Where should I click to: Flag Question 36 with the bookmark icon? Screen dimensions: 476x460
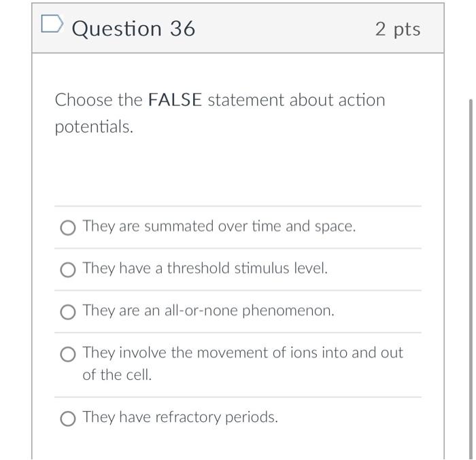[50, 26]
